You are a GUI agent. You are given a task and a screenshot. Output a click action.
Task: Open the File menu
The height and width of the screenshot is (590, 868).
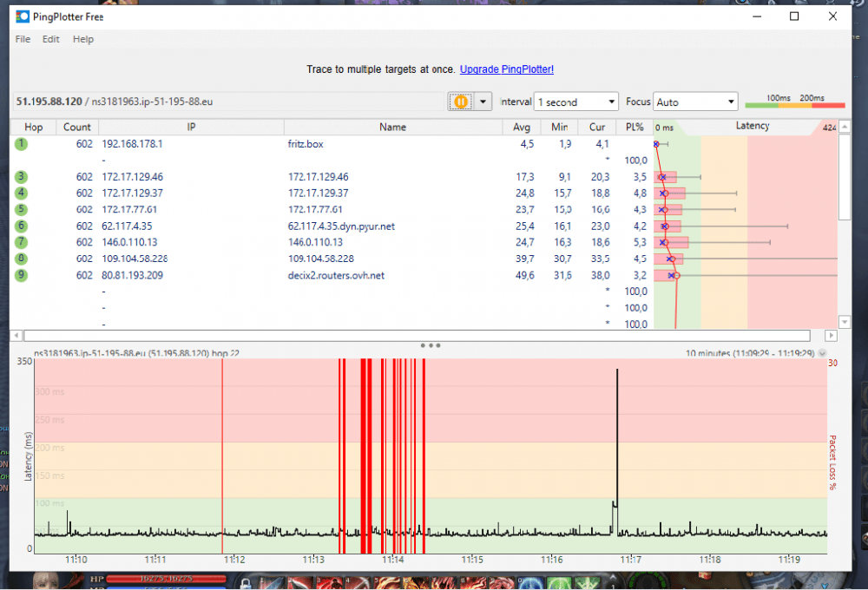23,39
